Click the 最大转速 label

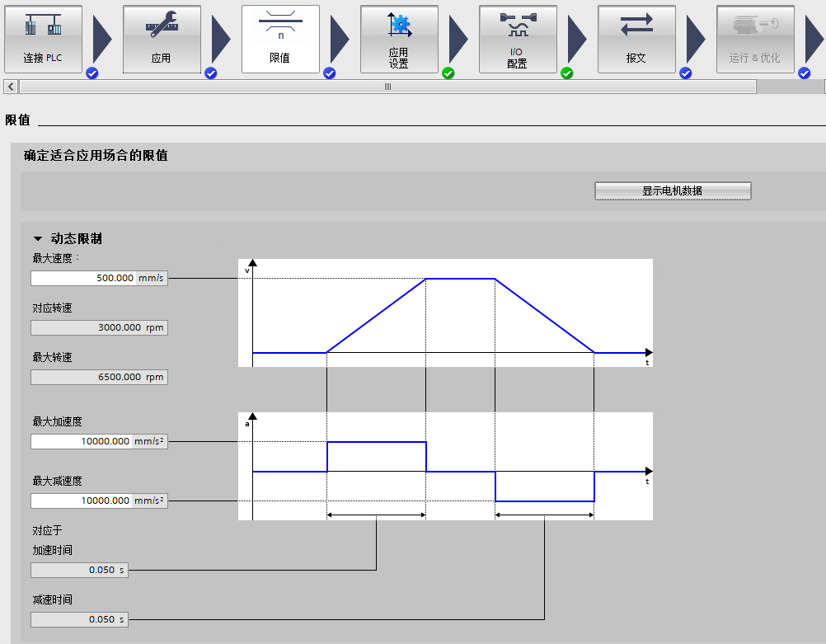tap(52, 357)
